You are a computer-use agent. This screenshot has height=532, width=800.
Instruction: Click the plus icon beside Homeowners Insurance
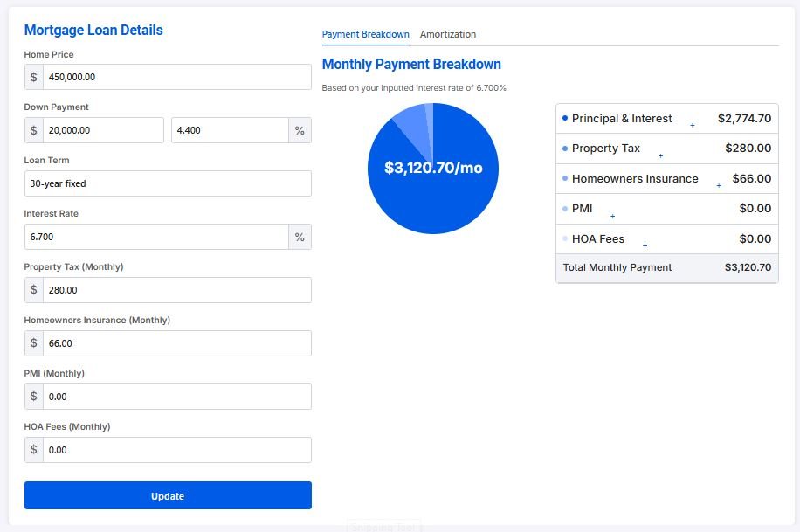tap(719, 186)
